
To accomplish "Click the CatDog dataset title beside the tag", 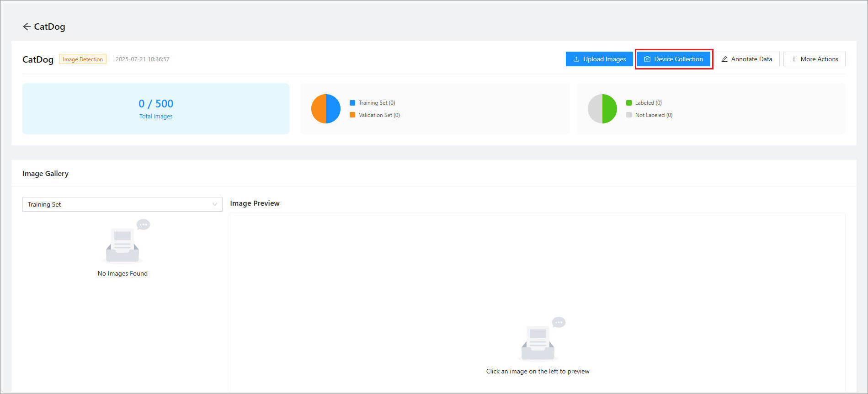I will pyautogui.click(x=38, y=59).
